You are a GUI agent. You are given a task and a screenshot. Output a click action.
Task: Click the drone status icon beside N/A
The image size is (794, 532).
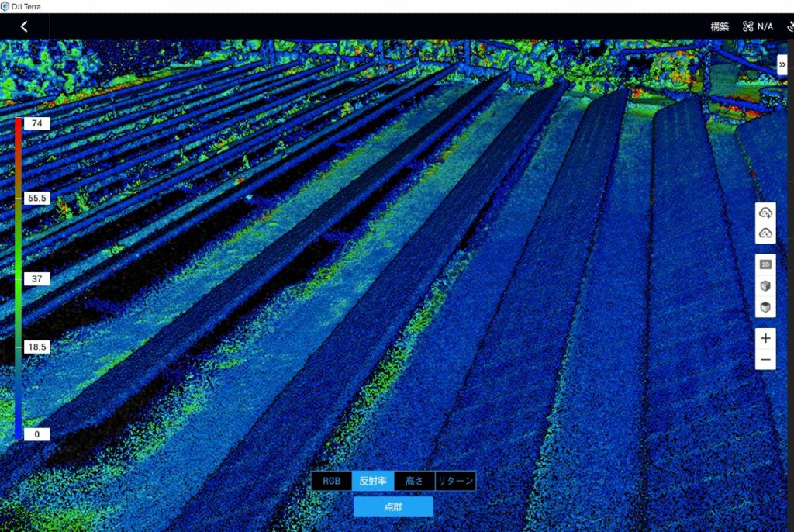[x=747, y=26]
